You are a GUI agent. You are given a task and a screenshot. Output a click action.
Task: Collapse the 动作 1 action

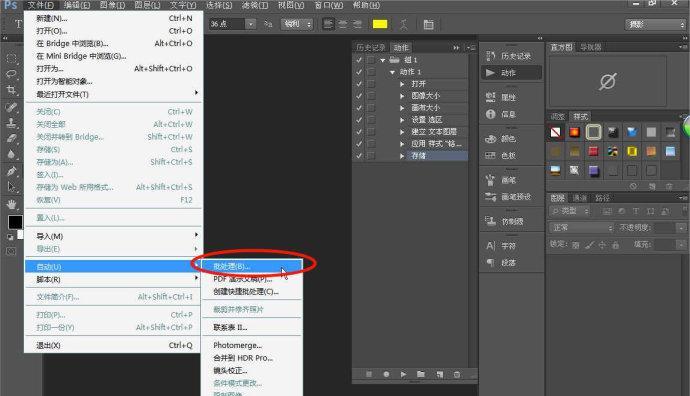coord(392,72)
